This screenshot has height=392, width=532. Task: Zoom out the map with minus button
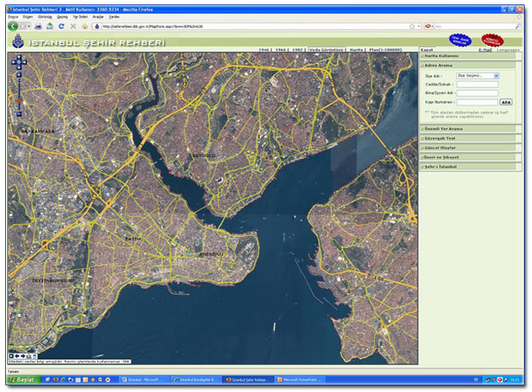click(19, 114)
